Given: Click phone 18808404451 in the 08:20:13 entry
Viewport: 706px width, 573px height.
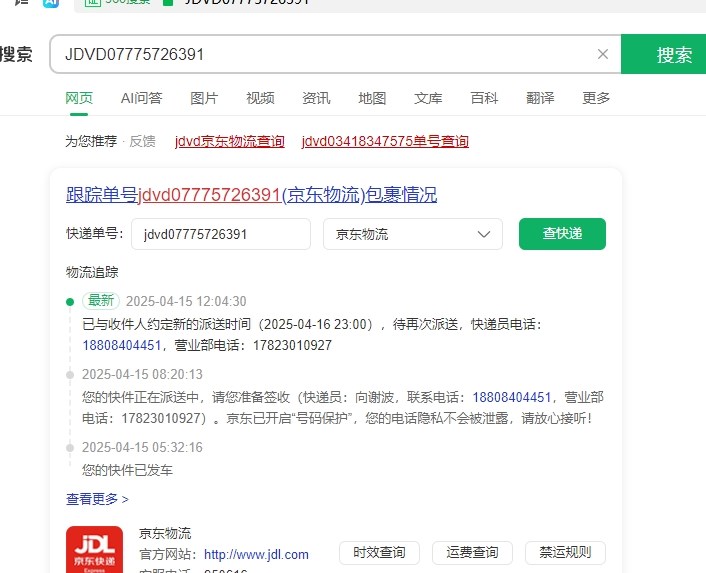Looking at the screenshot, I should 511,397.
